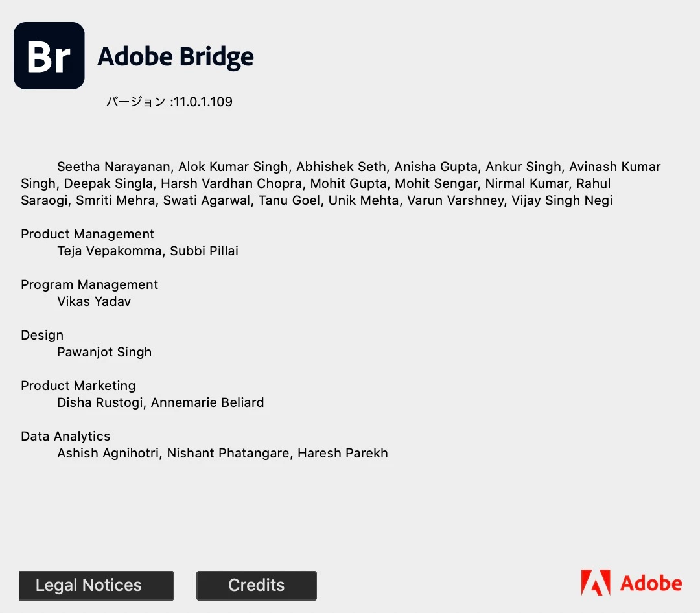This screenshot has width=700, height=613.
Task: Click the name Harsh Vardhan Chopra
Action: coord(231,183)
